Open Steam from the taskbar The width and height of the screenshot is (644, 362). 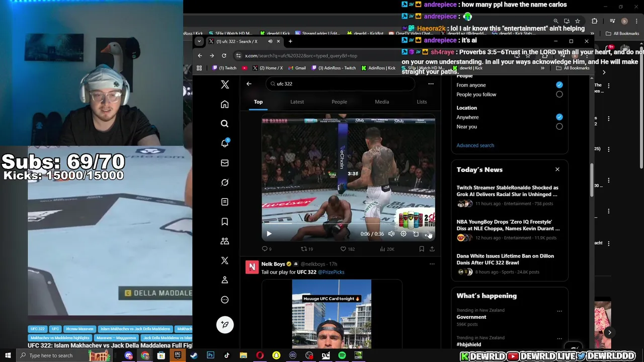pyautogui.click(x=194, y=355)
